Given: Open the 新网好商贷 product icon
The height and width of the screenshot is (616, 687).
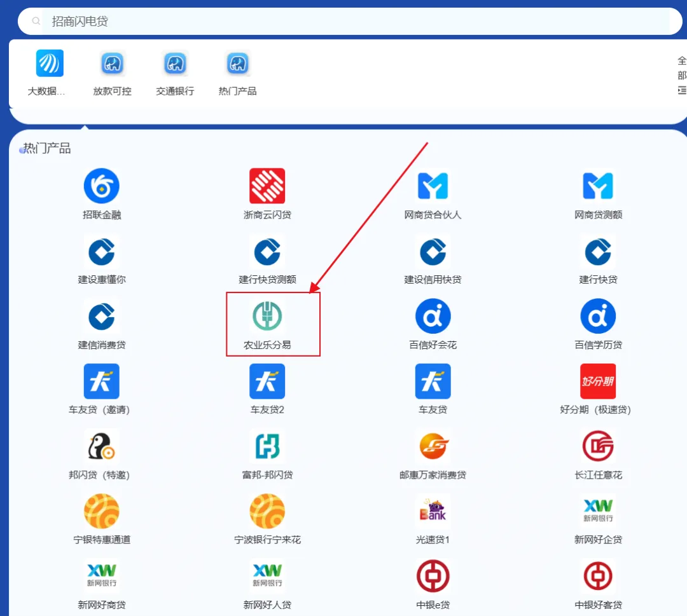Looking at the screenshot, I should pyautogui.click(x=102, y=575).
